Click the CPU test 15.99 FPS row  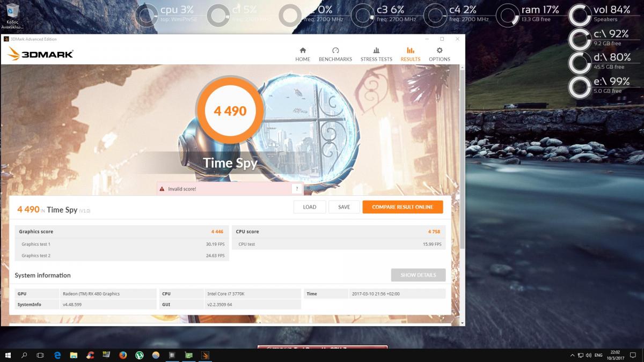(x=339, y=244)
